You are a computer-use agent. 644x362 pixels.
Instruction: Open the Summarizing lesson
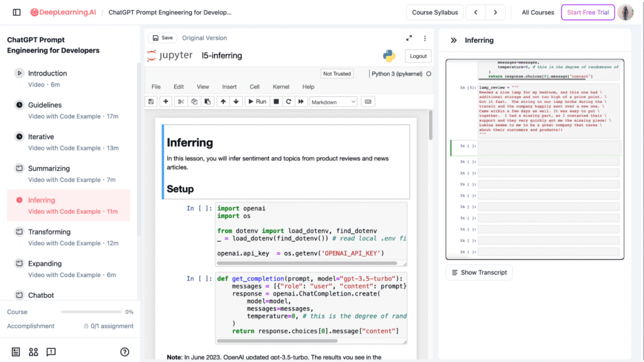tap(69, 173)
